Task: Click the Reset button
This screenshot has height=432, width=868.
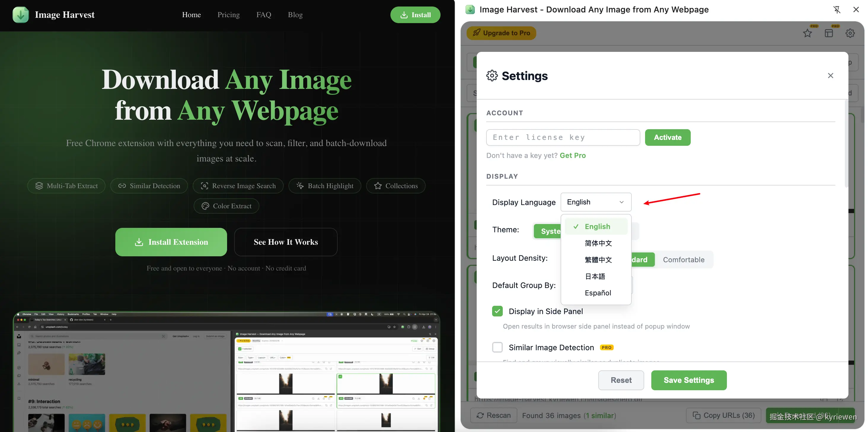Action: (621, 380)
